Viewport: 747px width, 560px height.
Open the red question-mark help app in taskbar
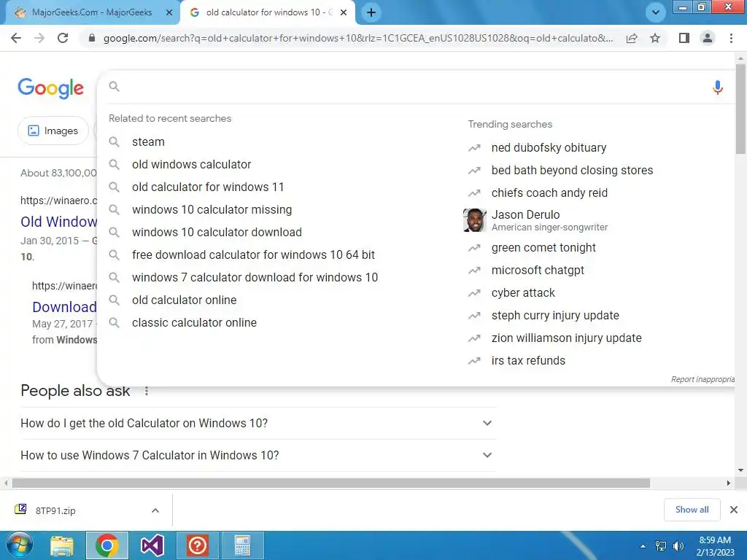coord(197,545)
